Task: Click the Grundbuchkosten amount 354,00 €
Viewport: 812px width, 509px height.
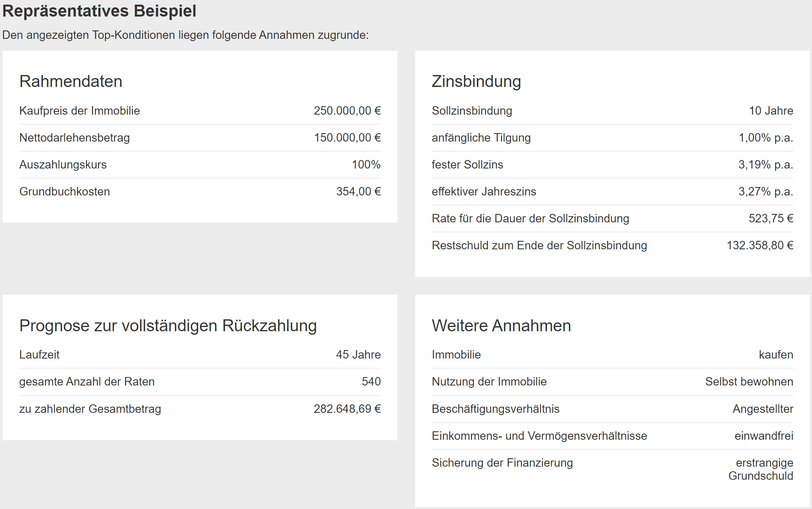Action: (x=358, y=192)
